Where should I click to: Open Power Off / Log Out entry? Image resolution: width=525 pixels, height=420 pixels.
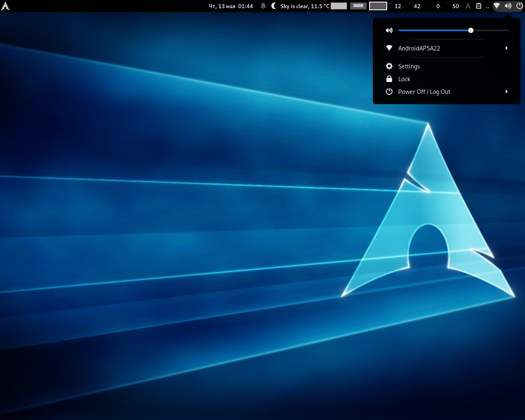pos(447,91)
